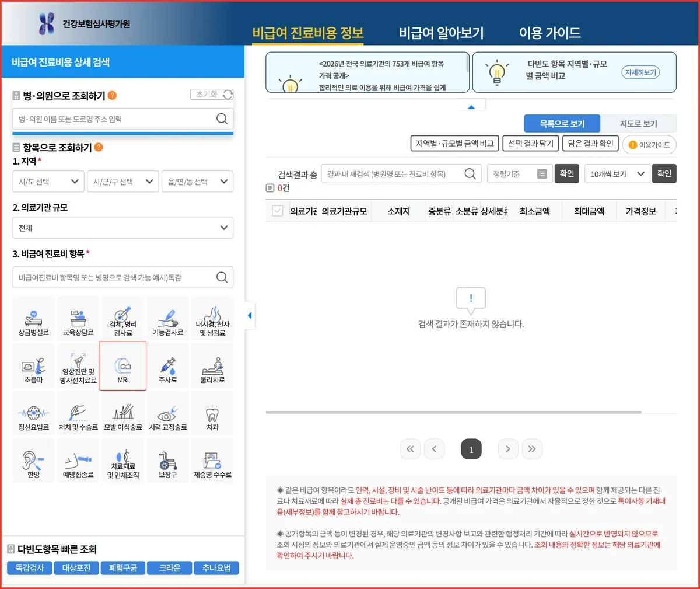The image size is (700, 589).
Task: Quick search 독감검사
Action: coord(30,568)
